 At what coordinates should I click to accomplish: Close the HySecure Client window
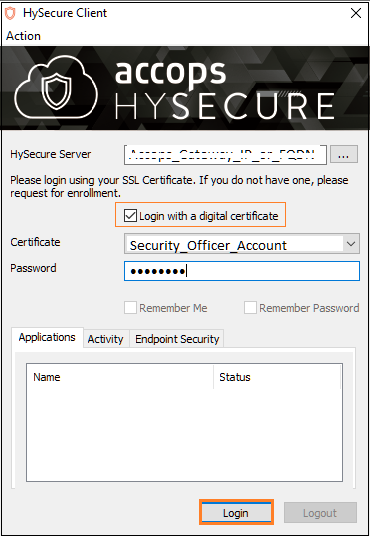[356, 13]
